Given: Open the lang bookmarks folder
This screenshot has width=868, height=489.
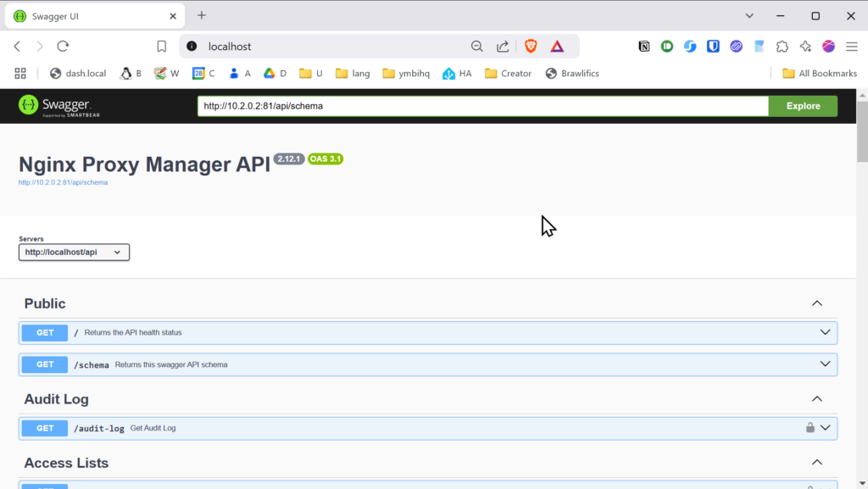Looking at the screenshot, I should click(x=353, y=74).
